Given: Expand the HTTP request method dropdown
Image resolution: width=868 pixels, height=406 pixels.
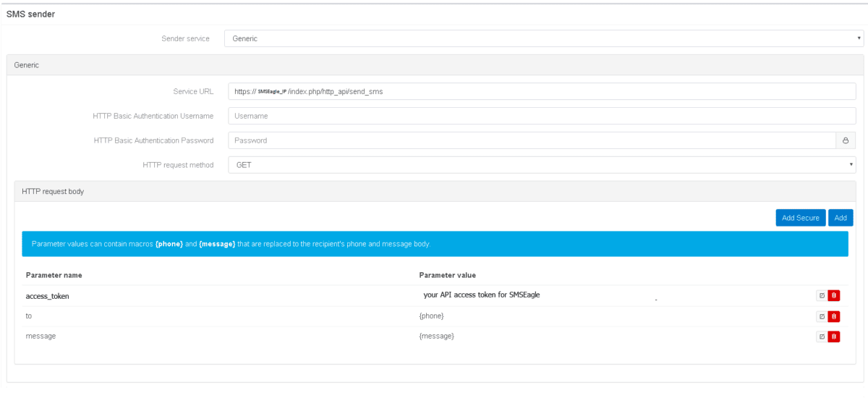Looking at the screenshot, I should pos(541,165).
